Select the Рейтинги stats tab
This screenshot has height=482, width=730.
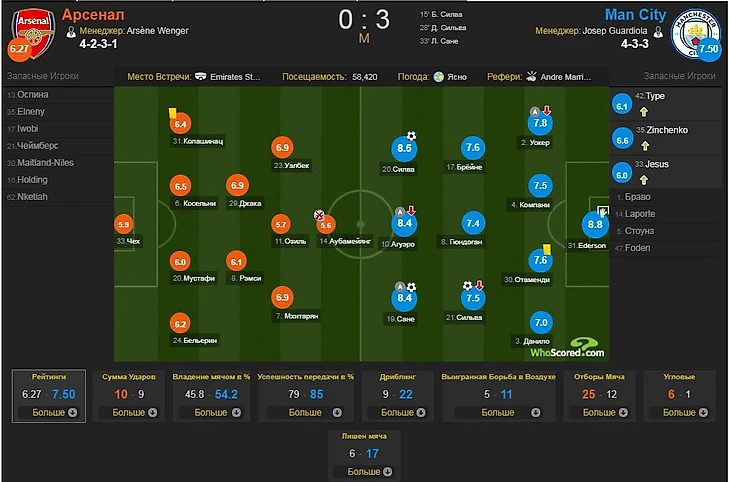point(49,376)
